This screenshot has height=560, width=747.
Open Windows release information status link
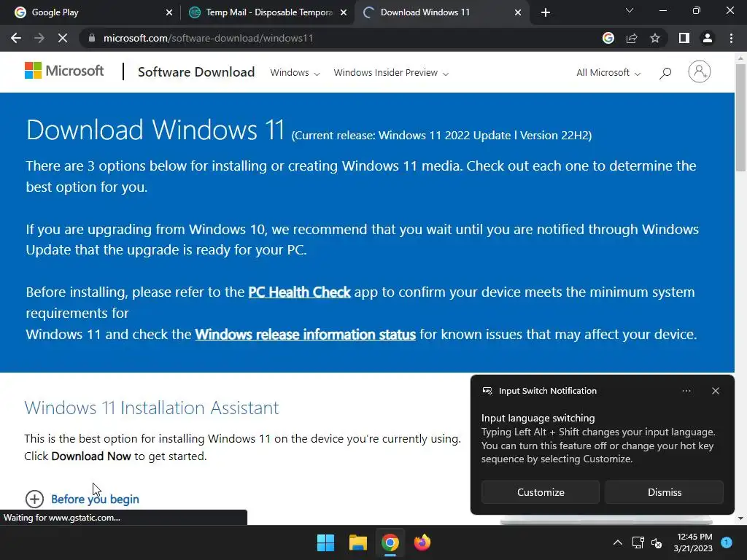click(306, 334)
